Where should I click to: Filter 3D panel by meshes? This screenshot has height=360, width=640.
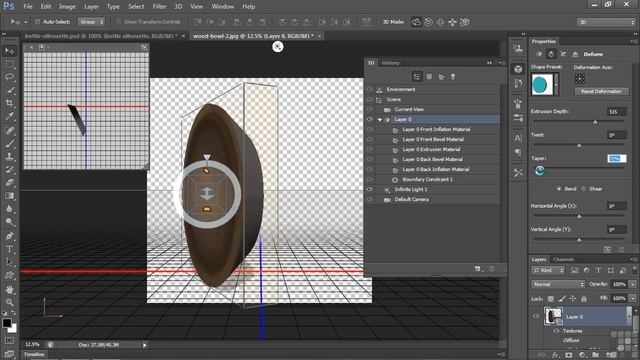tap(429, 76)
